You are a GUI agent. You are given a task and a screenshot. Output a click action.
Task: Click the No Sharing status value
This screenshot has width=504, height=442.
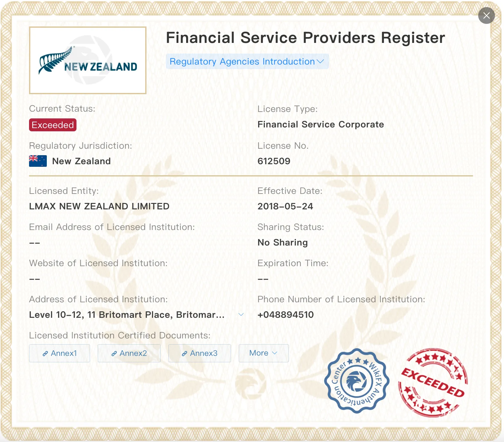pyautogui.click(x=283, y=243)
